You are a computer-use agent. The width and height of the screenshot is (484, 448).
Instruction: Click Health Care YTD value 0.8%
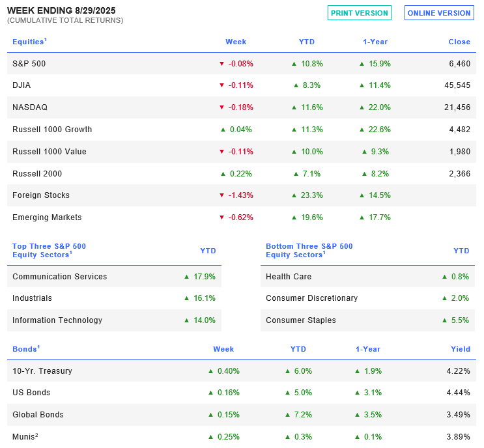[461, 277]
